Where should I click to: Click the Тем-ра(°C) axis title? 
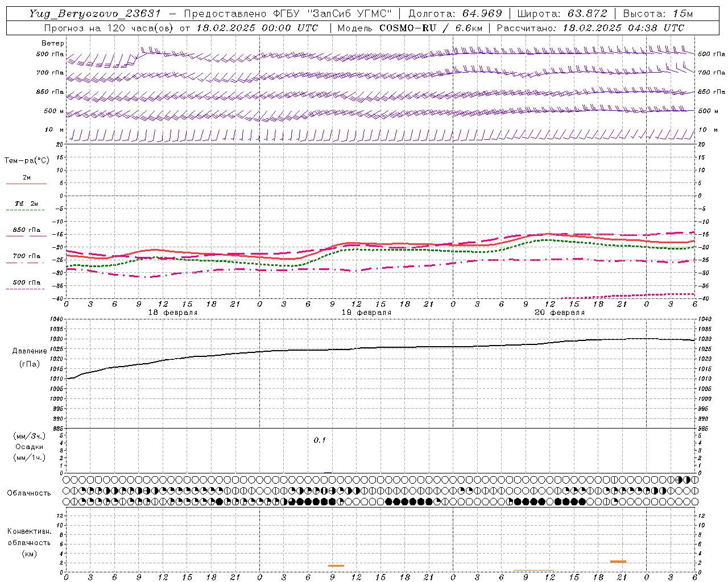coord(27,161)
